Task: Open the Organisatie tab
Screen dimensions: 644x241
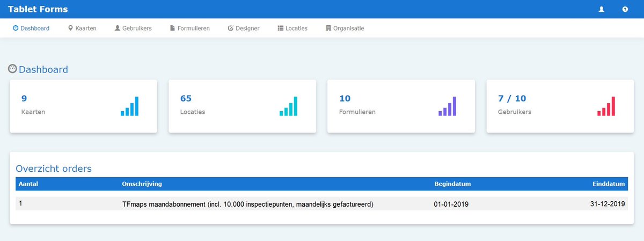Action: 345,28
